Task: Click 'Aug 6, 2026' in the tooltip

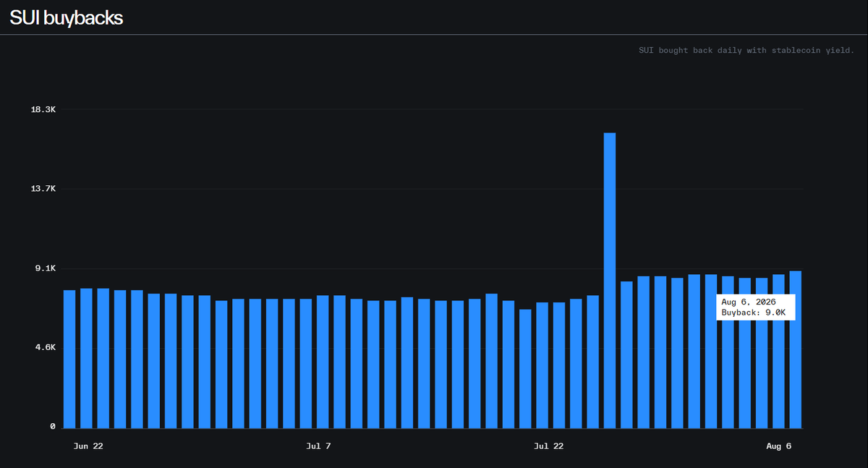Action: [x=749, y=302]
